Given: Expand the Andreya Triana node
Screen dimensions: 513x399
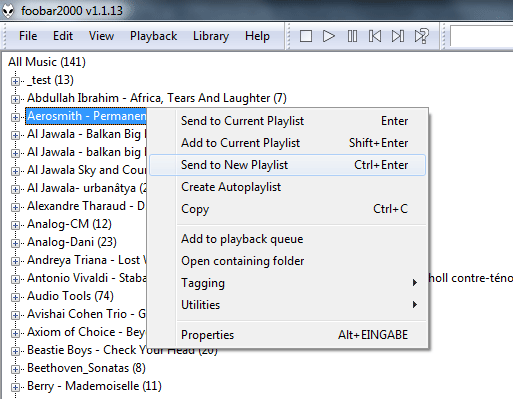Looking at the screenshot, I should (x=15, y=261).
